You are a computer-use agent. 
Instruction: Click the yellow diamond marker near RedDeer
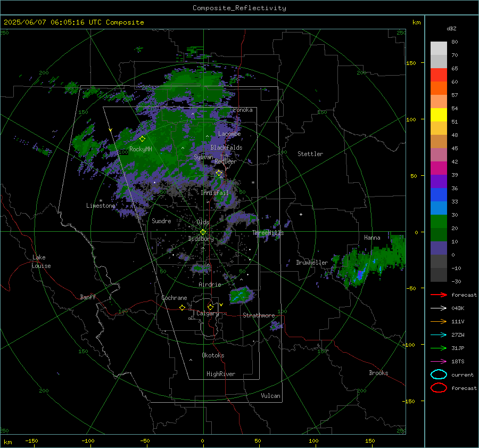click(219, 173)
